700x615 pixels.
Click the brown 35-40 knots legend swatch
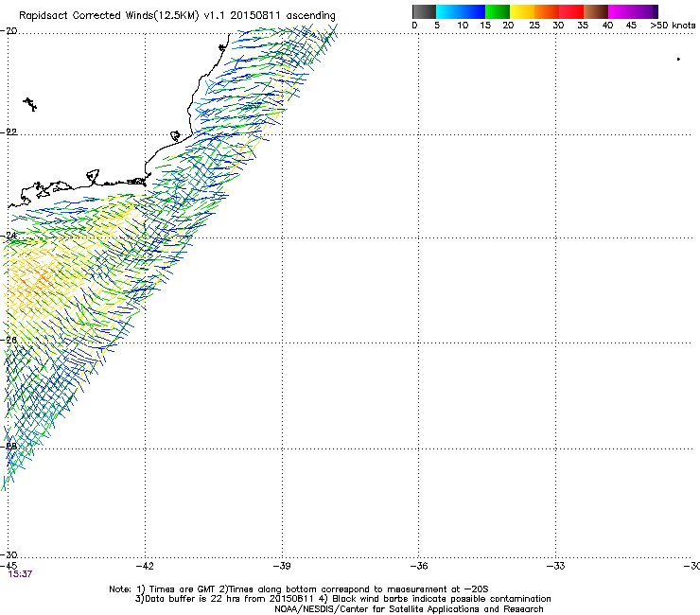tap(596, 11)
